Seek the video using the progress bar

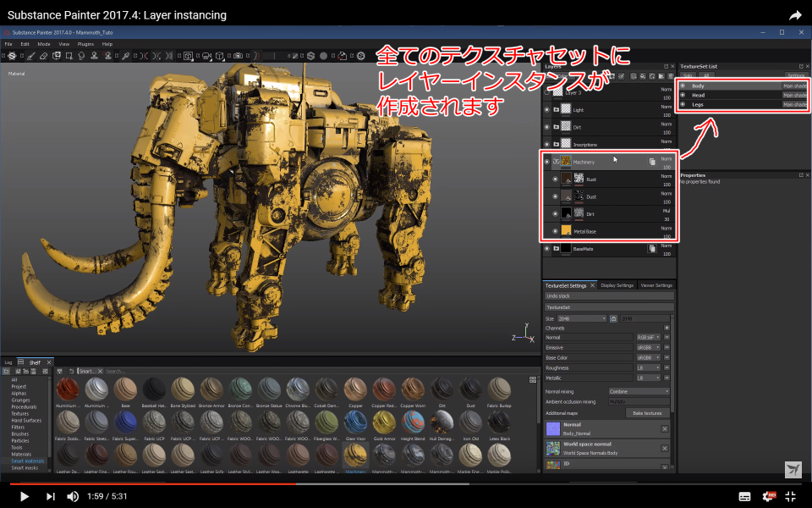406,483
